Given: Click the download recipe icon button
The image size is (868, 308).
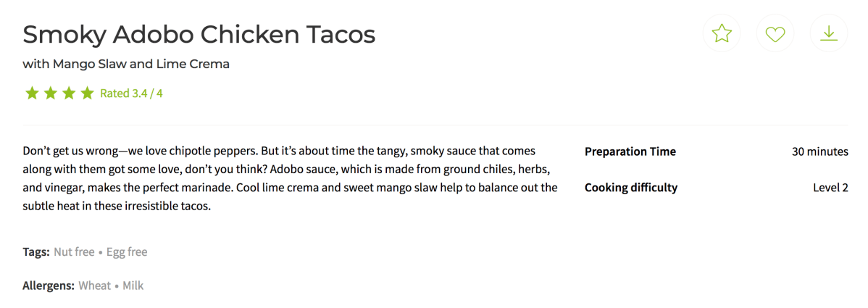Looking at the screenshot, I should (829, 33).
